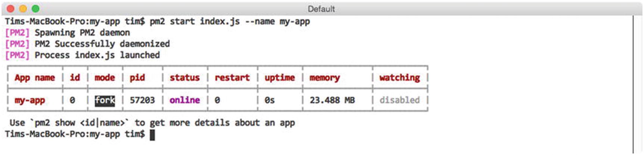Click the highlighted "fork" mode cell

coord(105,100)
